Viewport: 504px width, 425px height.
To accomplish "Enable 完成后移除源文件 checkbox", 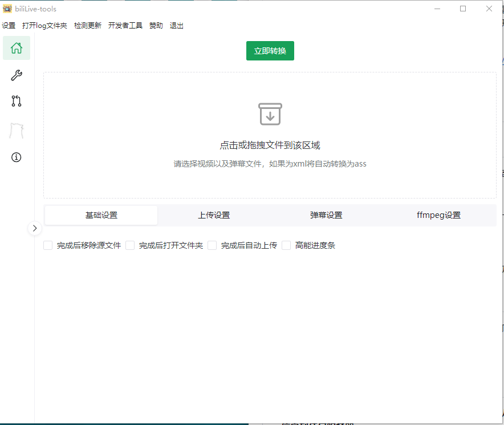I will click(48, 245).
